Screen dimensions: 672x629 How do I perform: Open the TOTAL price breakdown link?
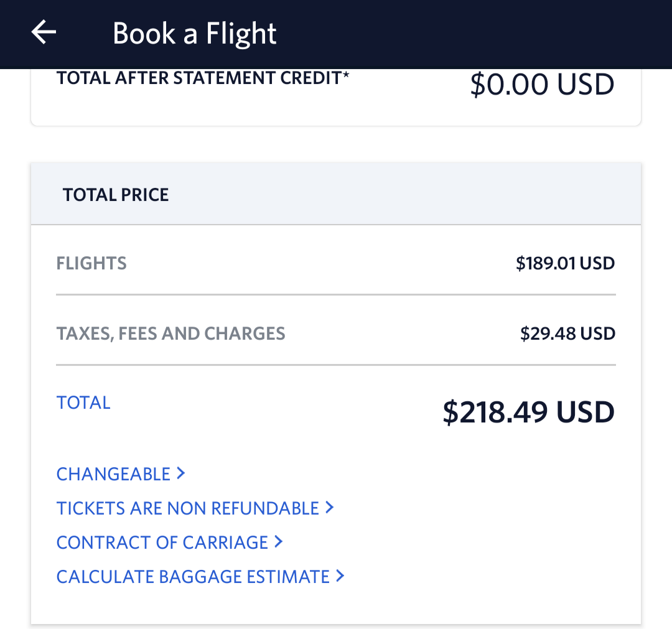(83, 403)
